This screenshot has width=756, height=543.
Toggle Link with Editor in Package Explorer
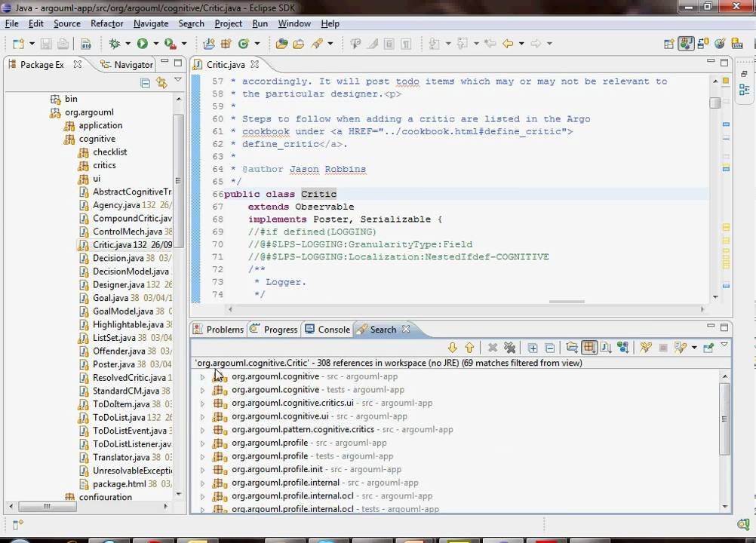point(161,83)
